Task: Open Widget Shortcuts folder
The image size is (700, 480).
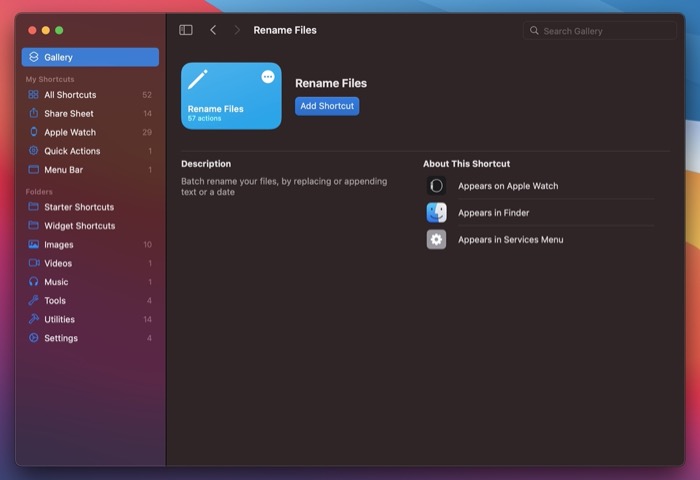Action: [90, 225]
